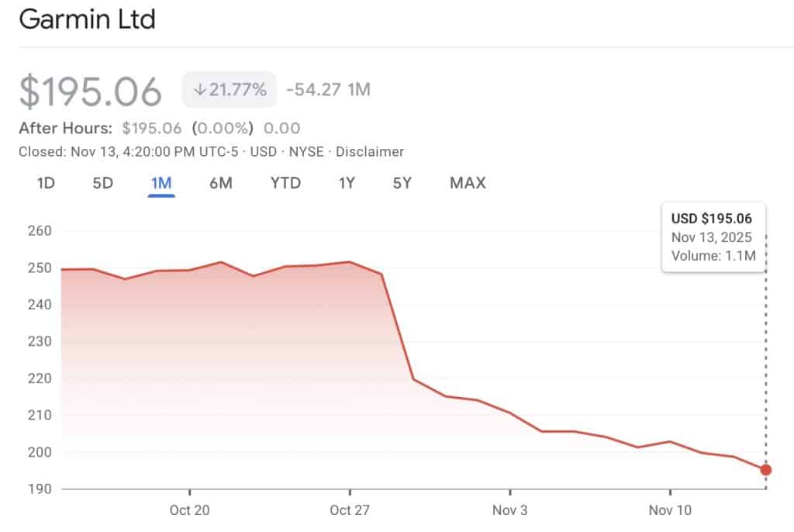794x532 pixels.
Task: Click the tooltip showing USD $195.06
Action: (x=711, y=219)
